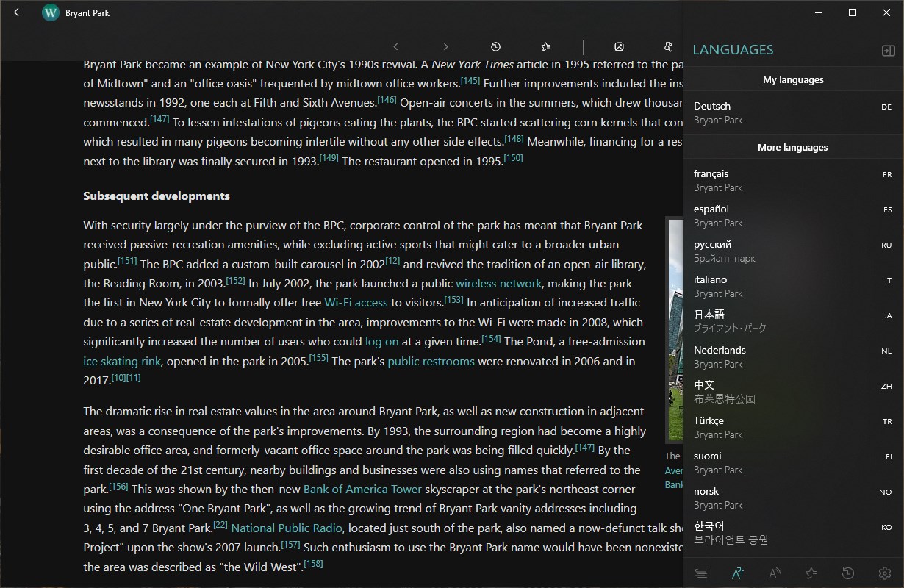The image size is (904, 588).
Task: Click citation reference [148]
Action: pyautogui.click(x=514, y=139)
